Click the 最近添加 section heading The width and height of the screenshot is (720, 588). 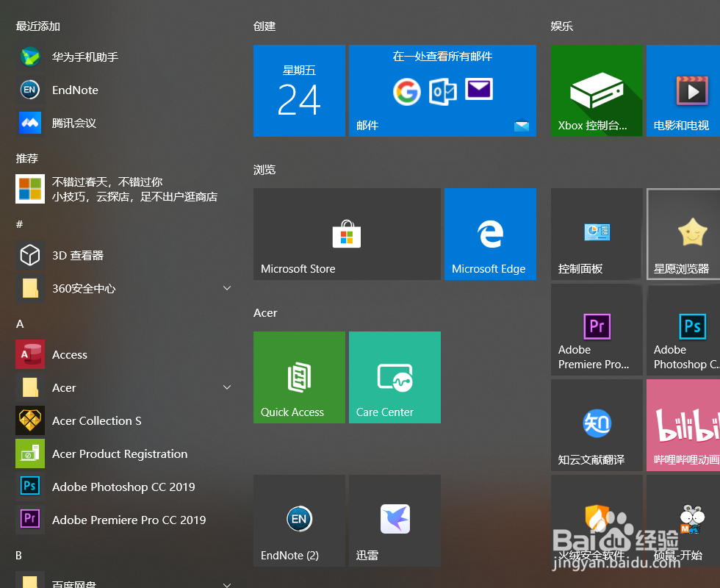pos(38,26)
